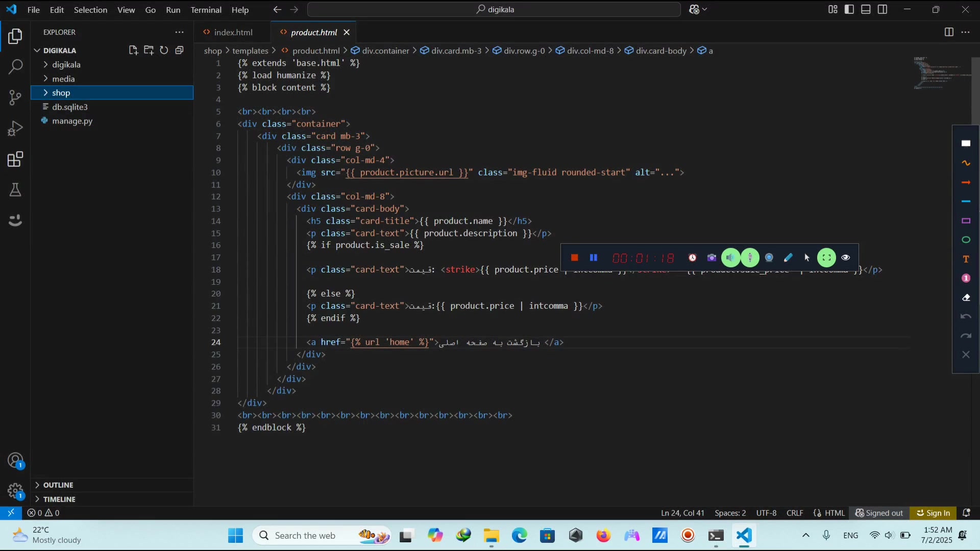Open Source Control panel
This screenshot has width=980, height=551.
pos(15,97)
